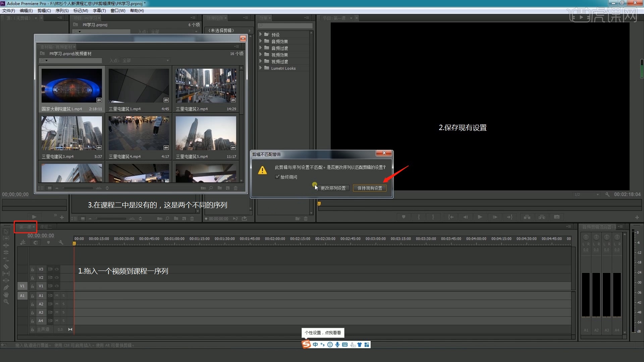Select the Track Select tool
Screen dimensions: 644x362
click(6, 238)
